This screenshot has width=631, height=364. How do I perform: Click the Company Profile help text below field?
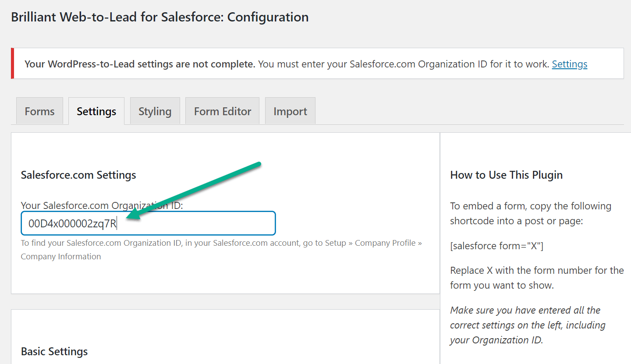point(221,250)
